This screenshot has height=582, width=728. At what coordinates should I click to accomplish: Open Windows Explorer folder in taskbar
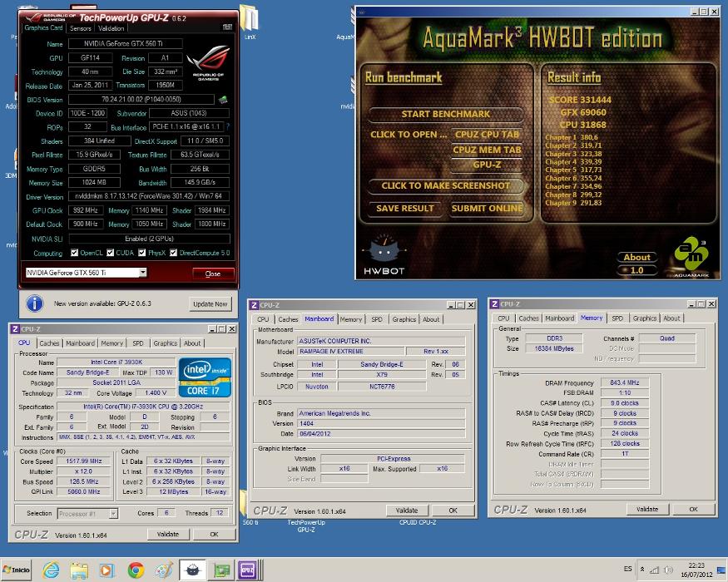coord(79,570)
